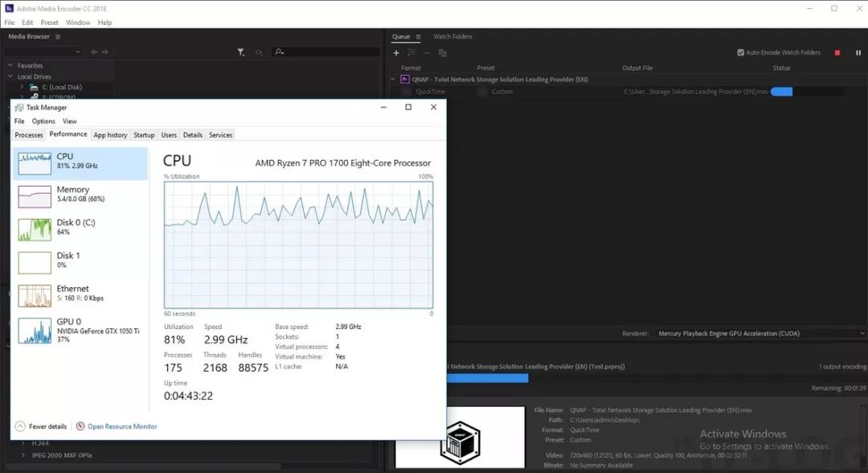The image size is (868, 473).
Task: Open the Media Encoder File menu
Action: 10,23
